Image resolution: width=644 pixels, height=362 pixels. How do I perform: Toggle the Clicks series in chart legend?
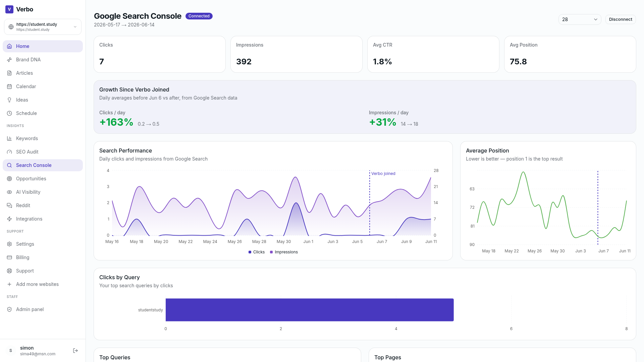tap(257, 252)
